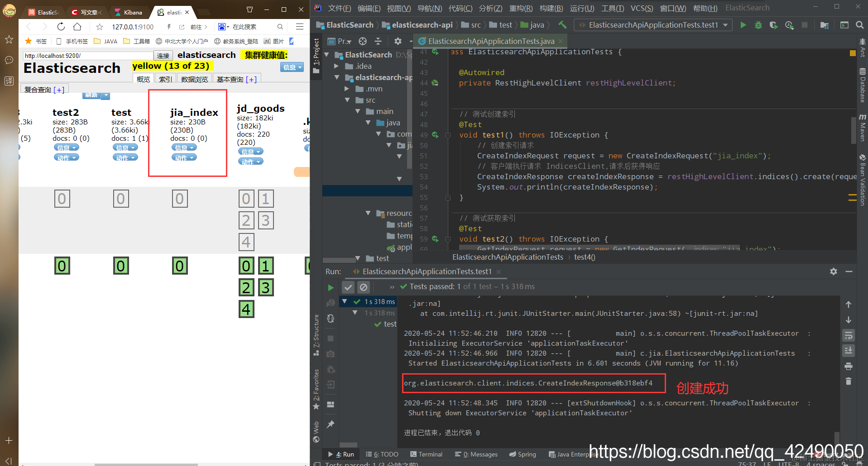Open the 中北大学个人门户 bookmark
The height and width of the screenshot is (466, 868).
click(182, 41)
